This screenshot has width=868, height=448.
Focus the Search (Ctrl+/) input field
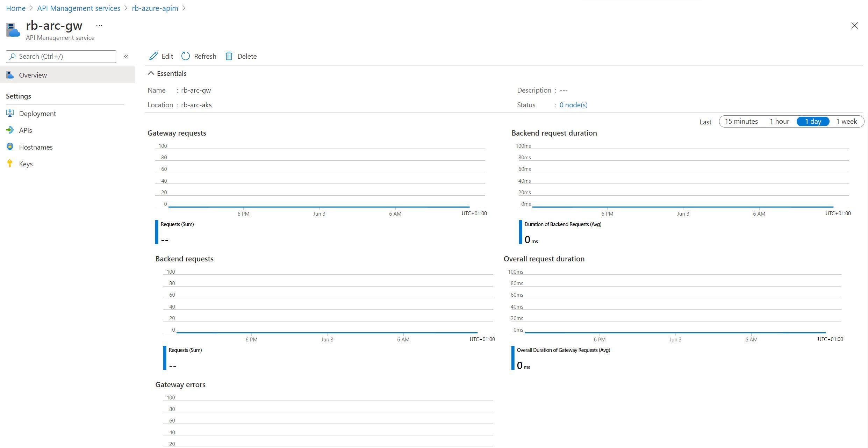click(x=61, y=56)
